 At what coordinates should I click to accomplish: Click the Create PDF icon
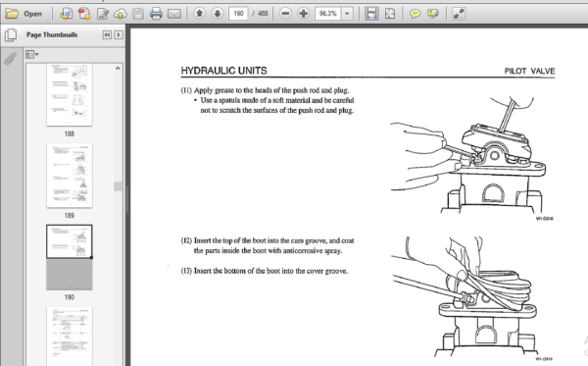coord(84,14)
